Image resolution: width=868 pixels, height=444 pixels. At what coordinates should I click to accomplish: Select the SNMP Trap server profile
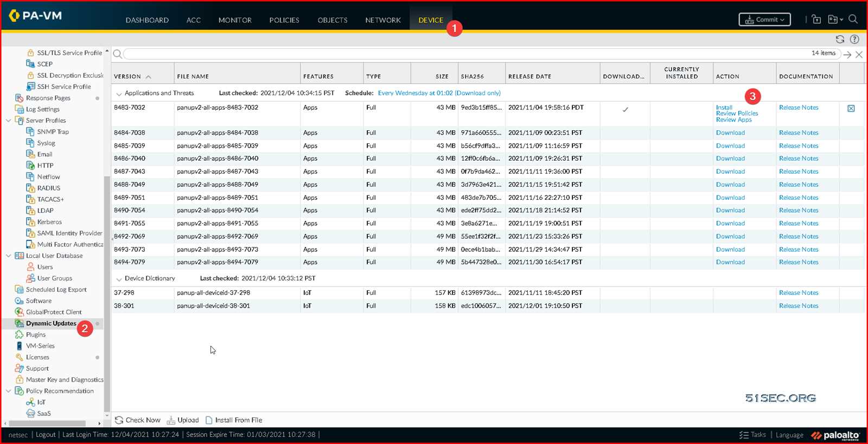(53, 132)
